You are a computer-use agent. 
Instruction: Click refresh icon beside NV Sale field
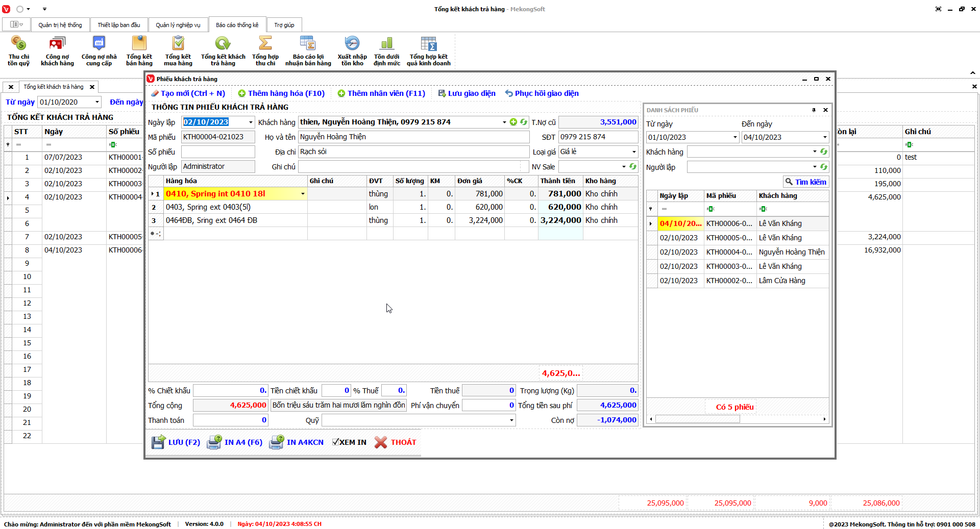pyautogui.click(x=633, y=167)
